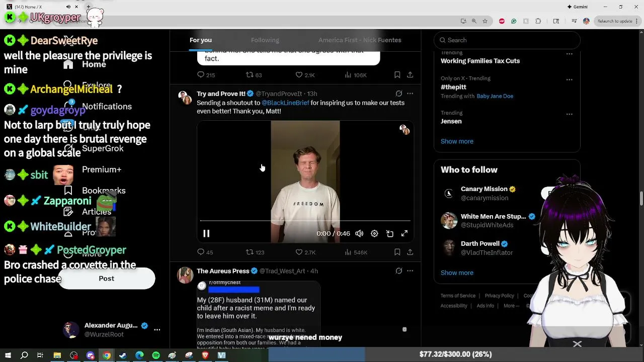
Task: Switch to the Following tab
Action: point(265,40)
